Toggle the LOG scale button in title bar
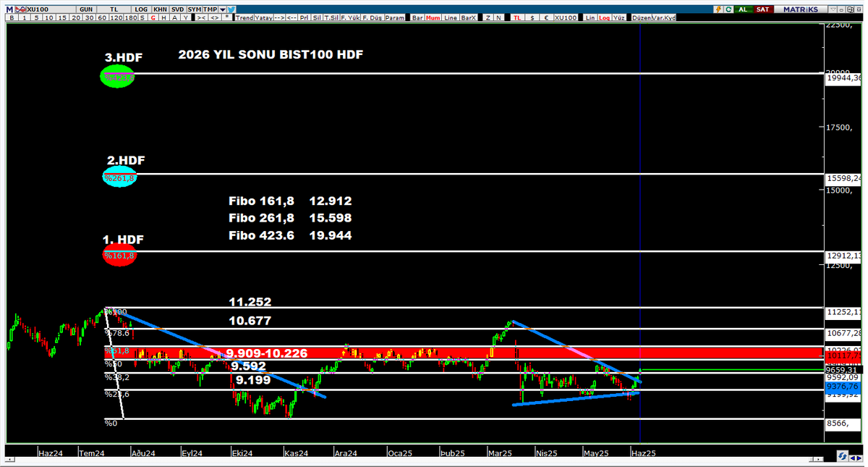Image resolution: width=868 pixels, height=467 pixels. (x=141, y=9)
